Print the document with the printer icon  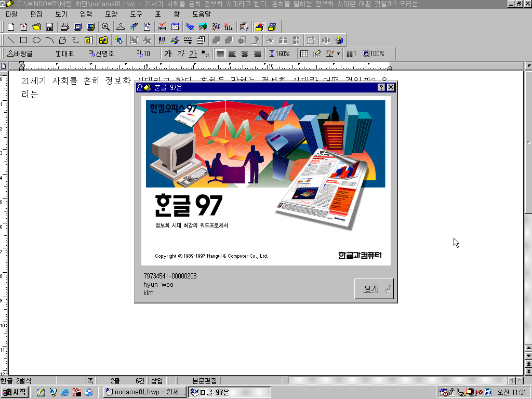coord(64,27)
